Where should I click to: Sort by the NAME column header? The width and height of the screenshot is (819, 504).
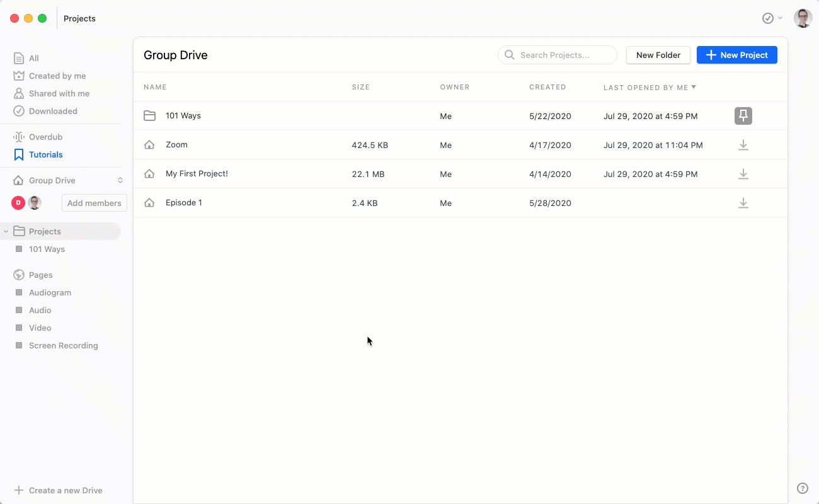tap(155, 87)
